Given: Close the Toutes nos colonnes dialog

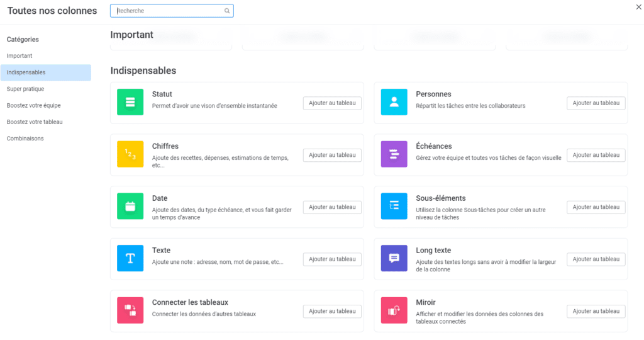Looking at the screenshot, I should pyautogui.click(x=639, y=6).
